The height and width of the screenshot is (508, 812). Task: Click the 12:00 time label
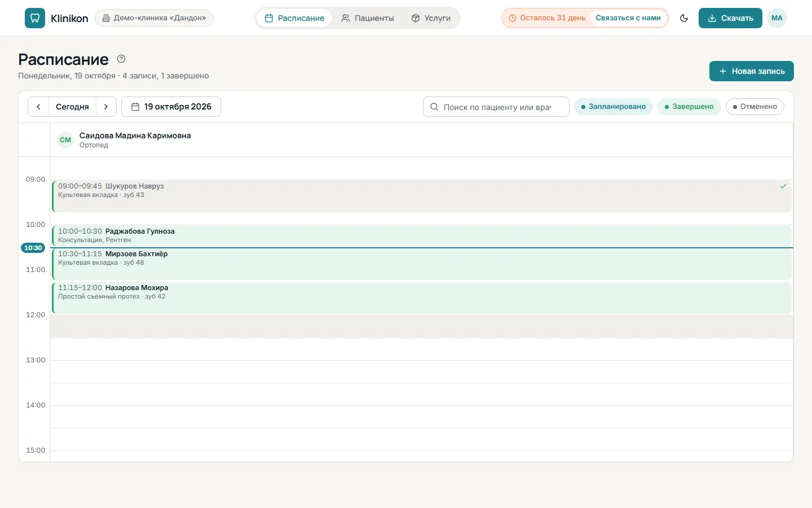pos(36,315)
